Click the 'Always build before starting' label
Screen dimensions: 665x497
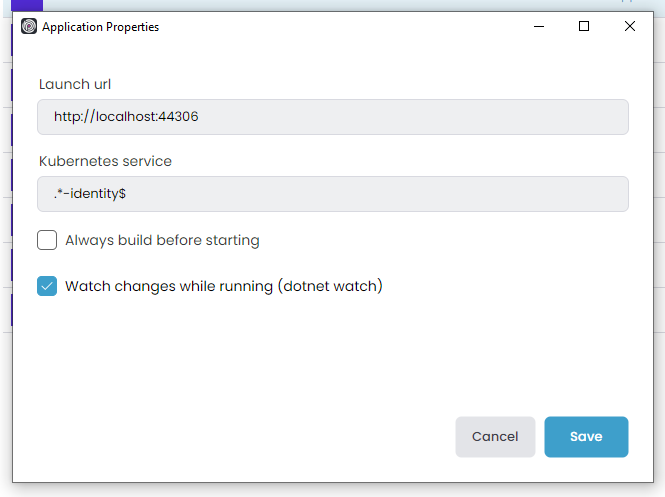(162, 240)
